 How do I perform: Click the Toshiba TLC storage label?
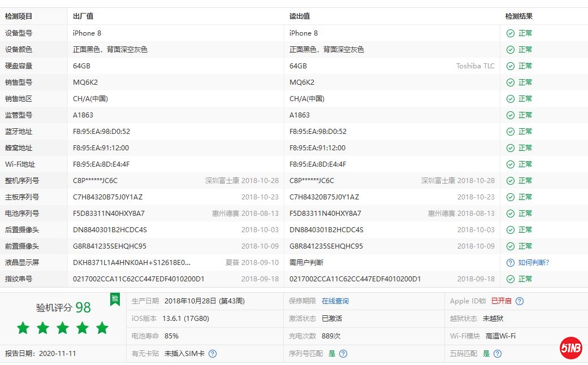coord(475,66)
